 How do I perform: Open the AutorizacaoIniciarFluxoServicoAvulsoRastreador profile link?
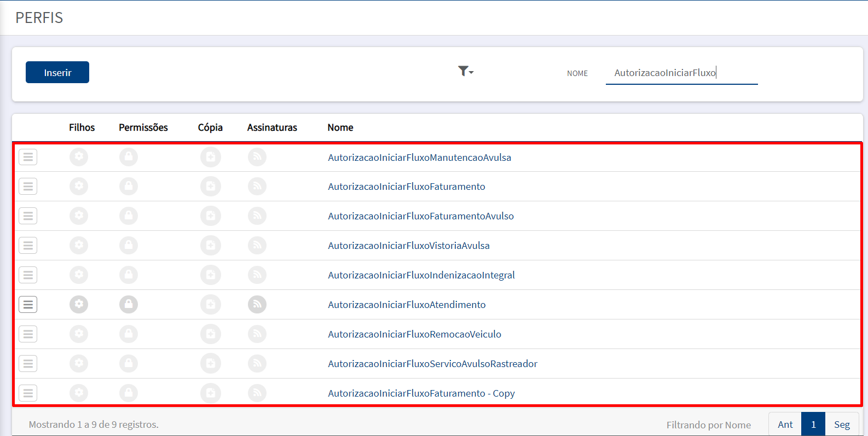433,364
